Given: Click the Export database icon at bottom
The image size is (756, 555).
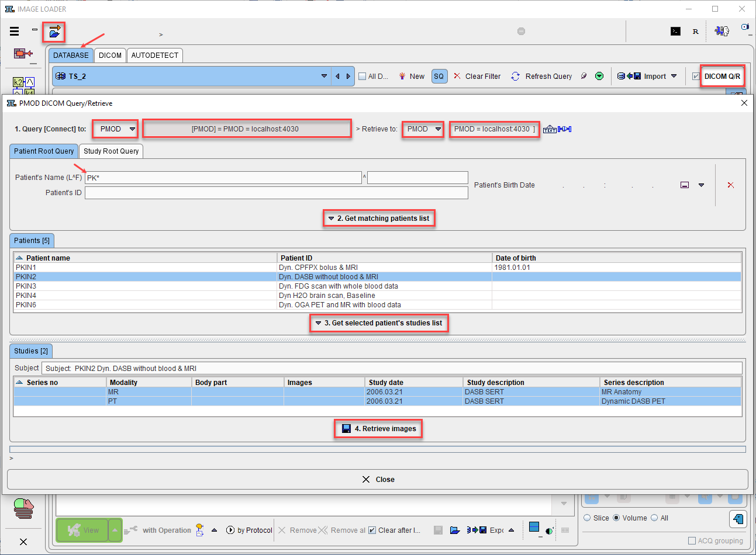Looking at the screenshot, I should coord(477,530).
